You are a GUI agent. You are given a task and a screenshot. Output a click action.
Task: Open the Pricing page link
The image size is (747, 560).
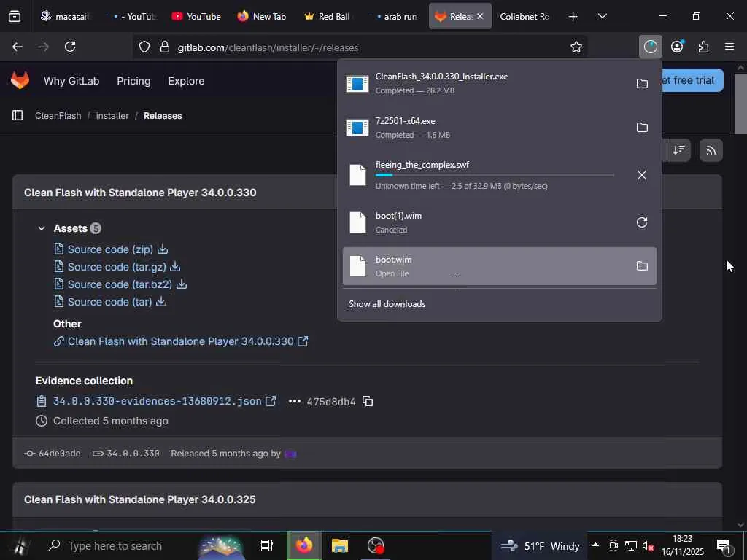133,81
